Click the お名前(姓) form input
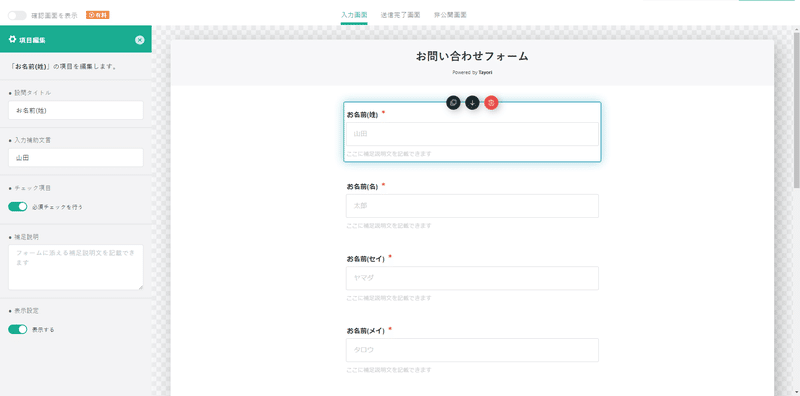Viewport: 800px width, 396px height. point(472,134)
